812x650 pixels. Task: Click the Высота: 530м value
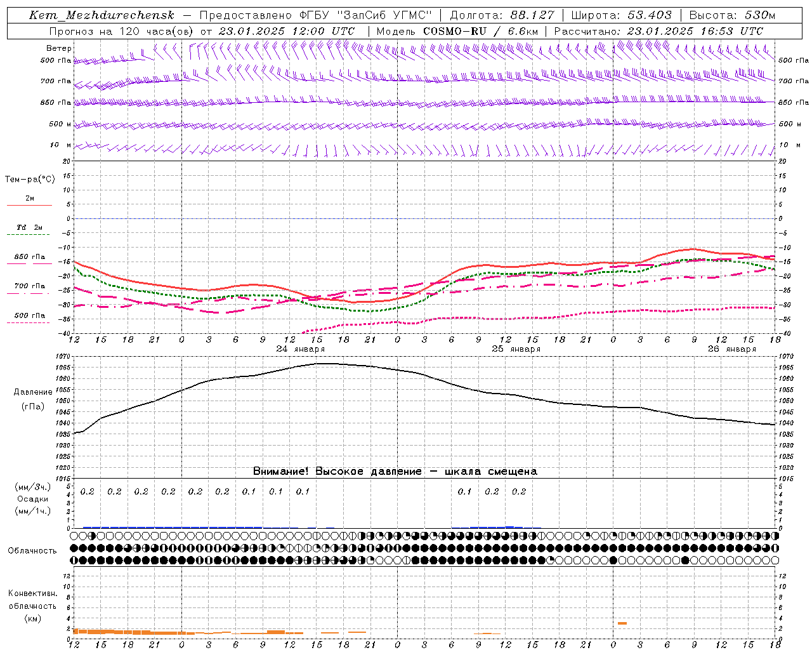[732, 15]
